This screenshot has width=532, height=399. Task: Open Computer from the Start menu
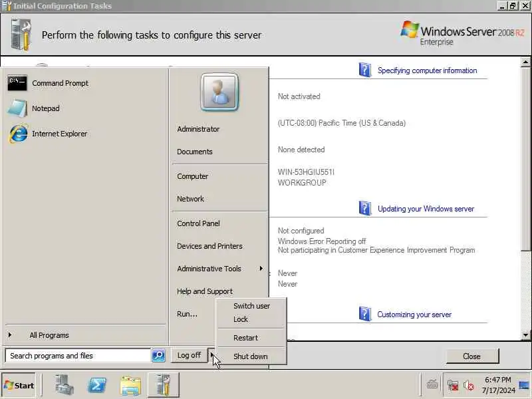tap(193, 176)
